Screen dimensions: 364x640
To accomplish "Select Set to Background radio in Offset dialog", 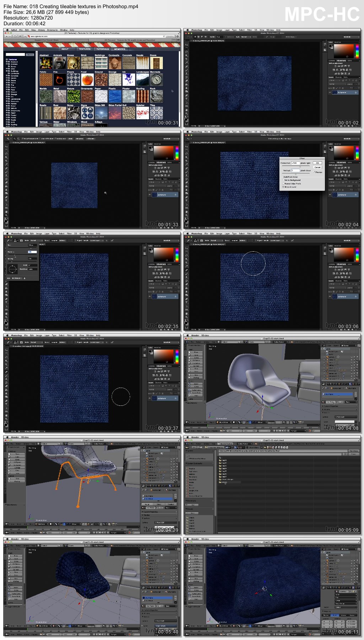I will click(x=283, y=180).
